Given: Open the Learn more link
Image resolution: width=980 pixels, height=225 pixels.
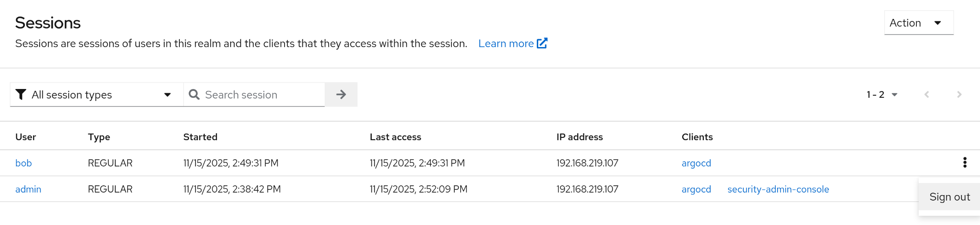Looking at the screenshot, I should pyautogui.click(x=506, y=43).
